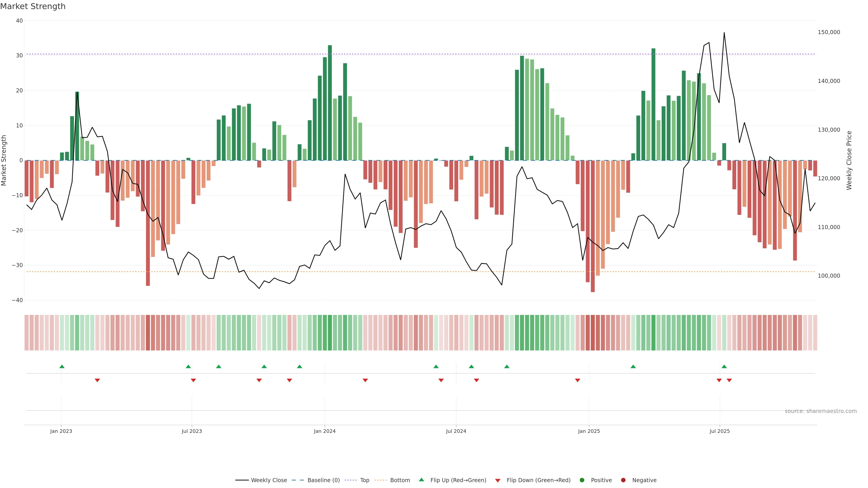Click the Flip Down red triangle legend icon
The image size is (868, 488).
point(498,481)
